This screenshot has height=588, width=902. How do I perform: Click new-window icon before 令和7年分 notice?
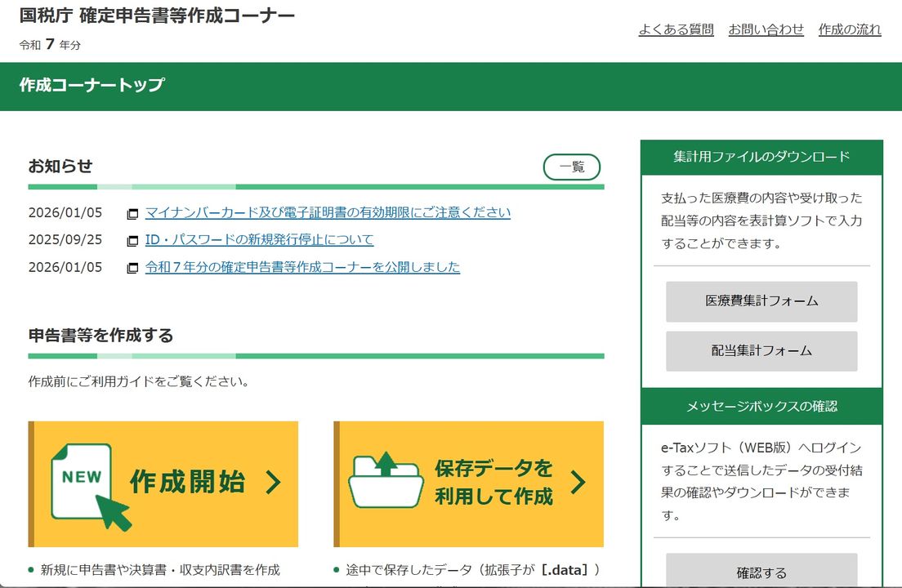[132, 268]
